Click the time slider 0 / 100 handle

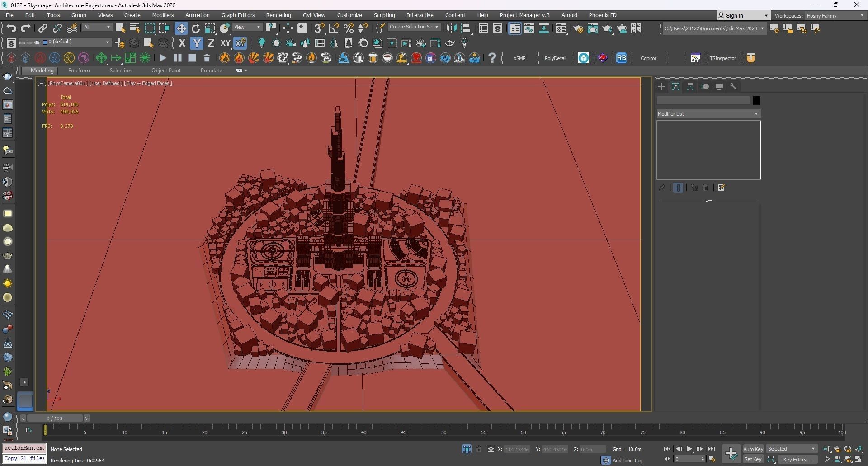coord(54,418)
